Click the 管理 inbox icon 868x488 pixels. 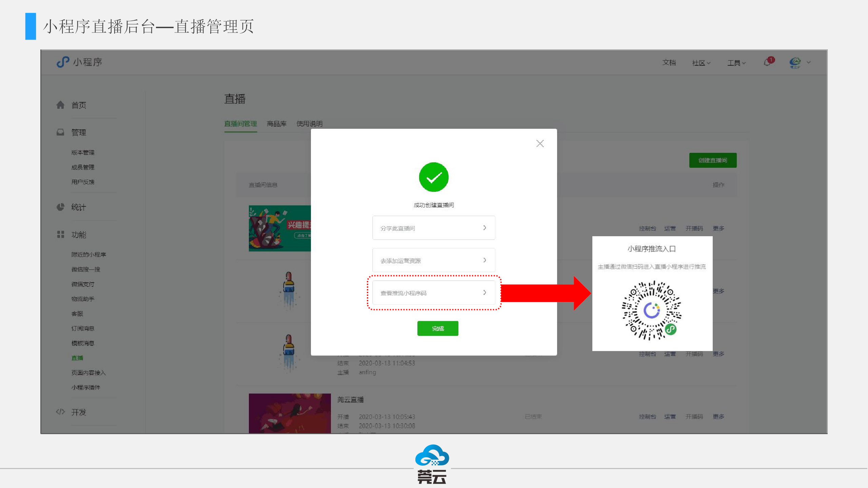click(60, 132)
